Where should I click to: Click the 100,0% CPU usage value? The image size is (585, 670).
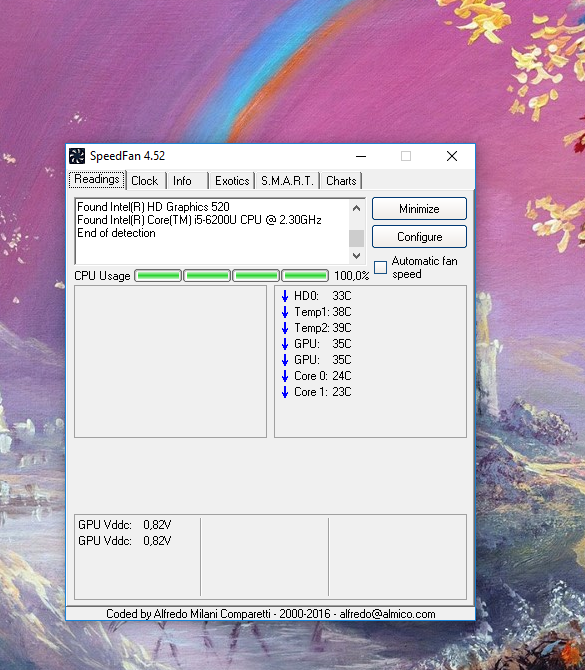(x=351, y=276)
